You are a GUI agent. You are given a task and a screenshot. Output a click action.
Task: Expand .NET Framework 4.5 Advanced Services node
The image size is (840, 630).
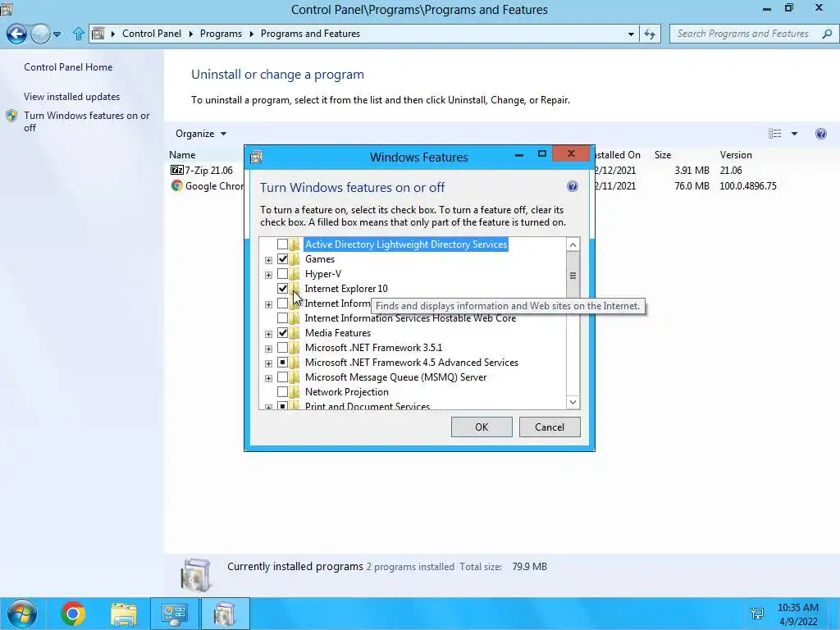268,363
